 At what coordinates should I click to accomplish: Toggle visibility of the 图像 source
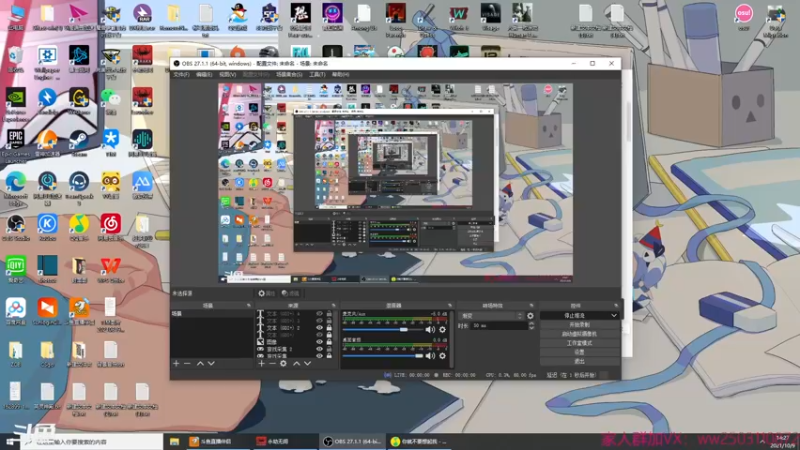319,342
